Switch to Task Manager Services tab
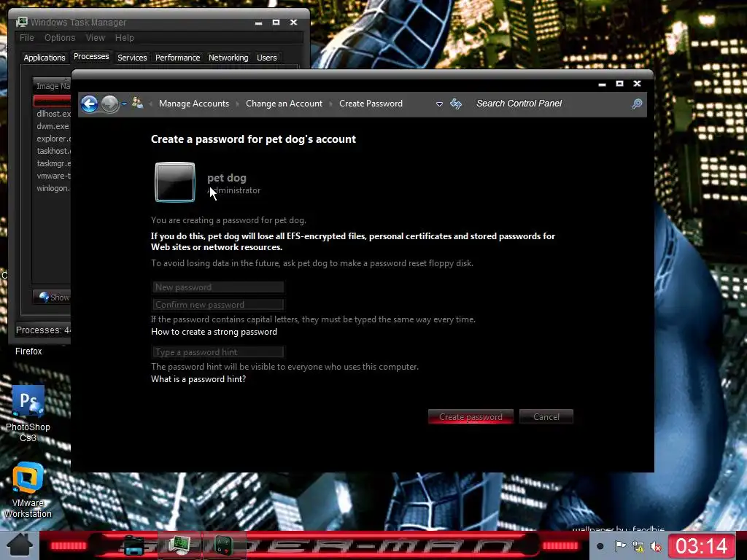 [x=132, y=58]
